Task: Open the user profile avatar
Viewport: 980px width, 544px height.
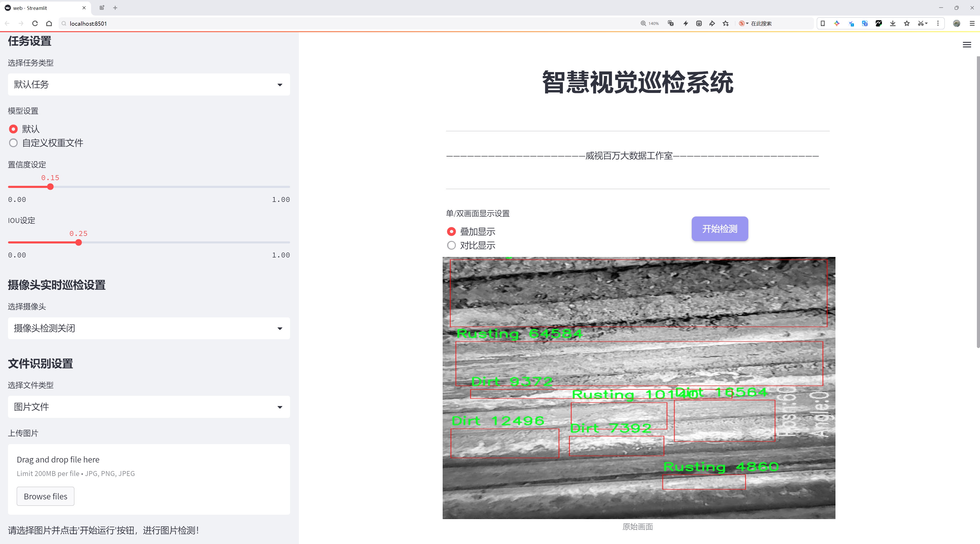Action: click(x=957, y=23)
